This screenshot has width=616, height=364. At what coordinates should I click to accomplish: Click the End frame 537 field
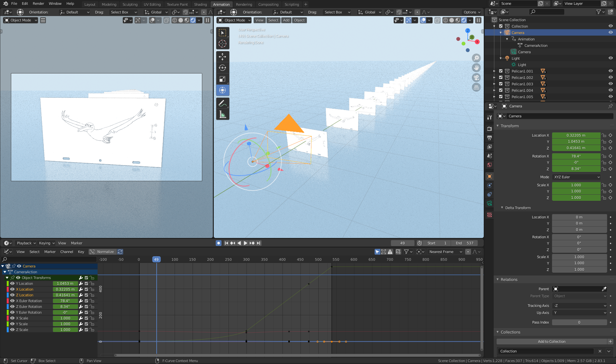pos(464,243)
